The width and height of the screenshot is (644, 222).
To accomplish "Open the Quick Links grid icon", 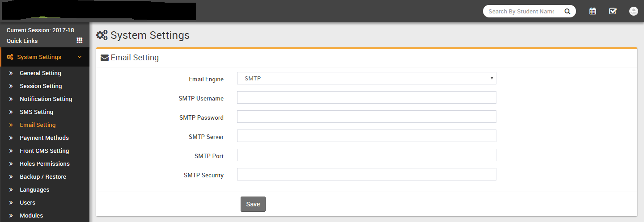I will [80, 41].
